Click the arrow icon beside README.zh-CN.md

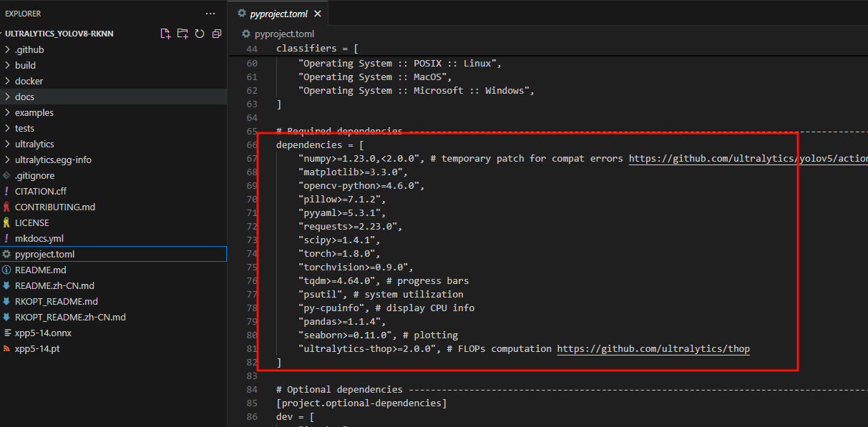point(6,285)
